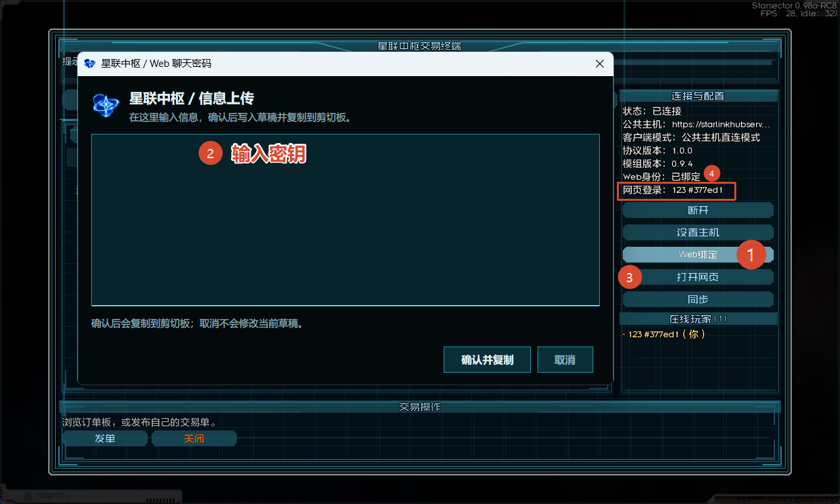
Task: Select online player 123 #377ed1 (你)
Action: pos(664,334)
